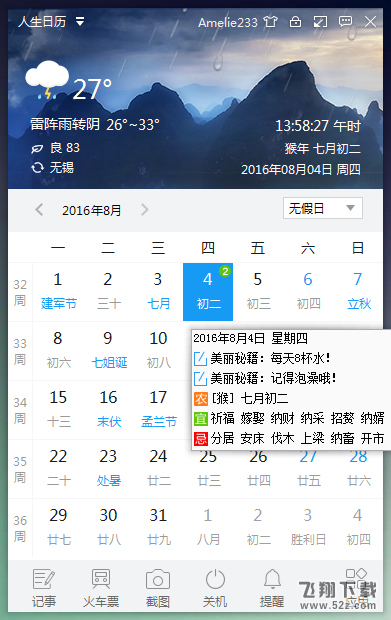Open 关机 shutdown timer tool
Image resolution: width=391 pixels, height=620 pixels.
215,588
